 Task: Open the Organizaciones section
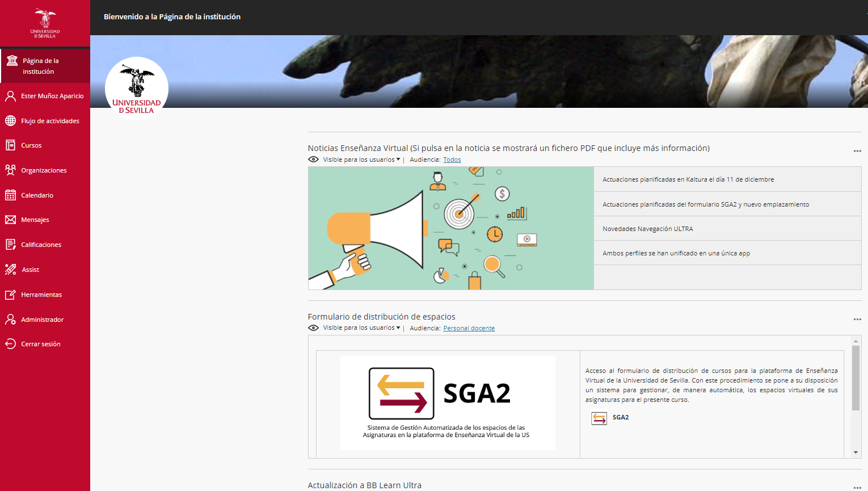click(45, 170)
